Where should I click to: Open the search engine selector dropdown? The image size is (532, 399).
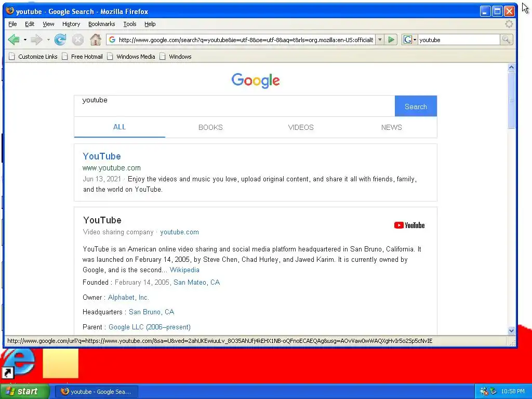pyautogui.click(x=409, y=39)
